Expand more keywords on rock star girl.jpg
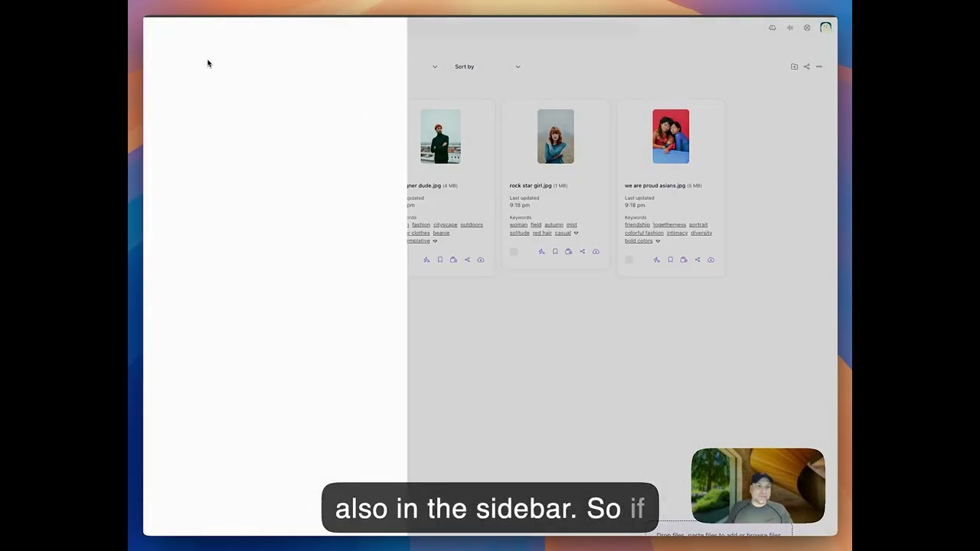This screenshot has width=980, height=551. tap(576, 233)
